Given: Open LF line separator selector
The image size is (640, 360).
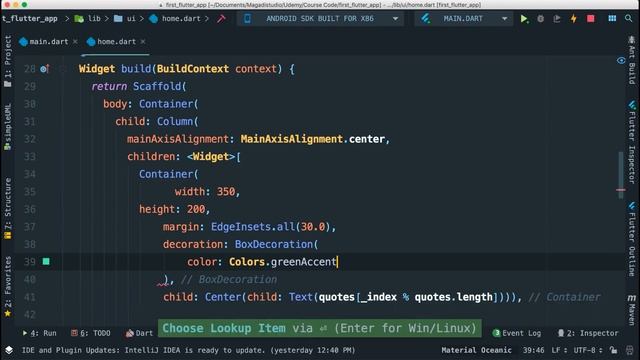Looking at the screenshot, I should [558, 350].
